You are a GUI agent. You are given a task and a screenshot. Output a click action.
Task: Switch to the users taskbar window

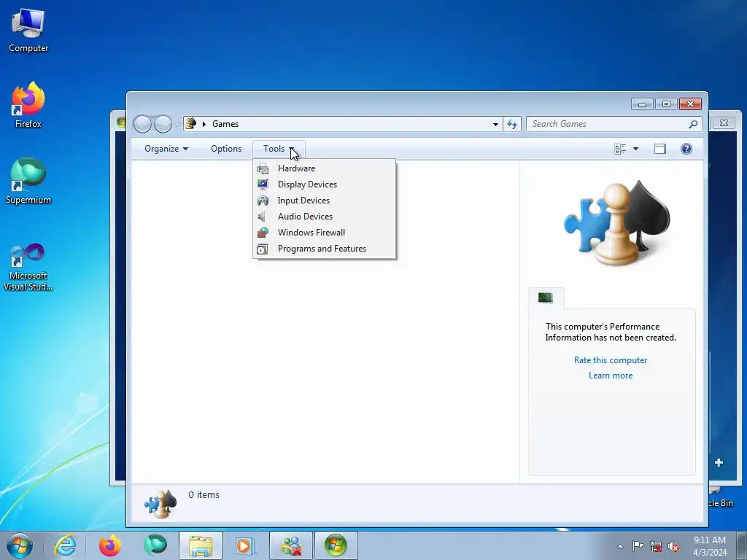click(x=291, y=545)
